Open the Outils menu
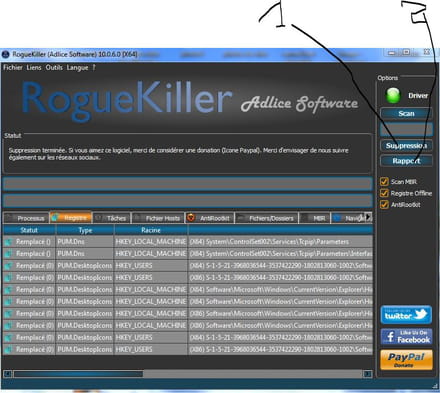Screen dimensions: 440x393 click(x=54, y=68)
